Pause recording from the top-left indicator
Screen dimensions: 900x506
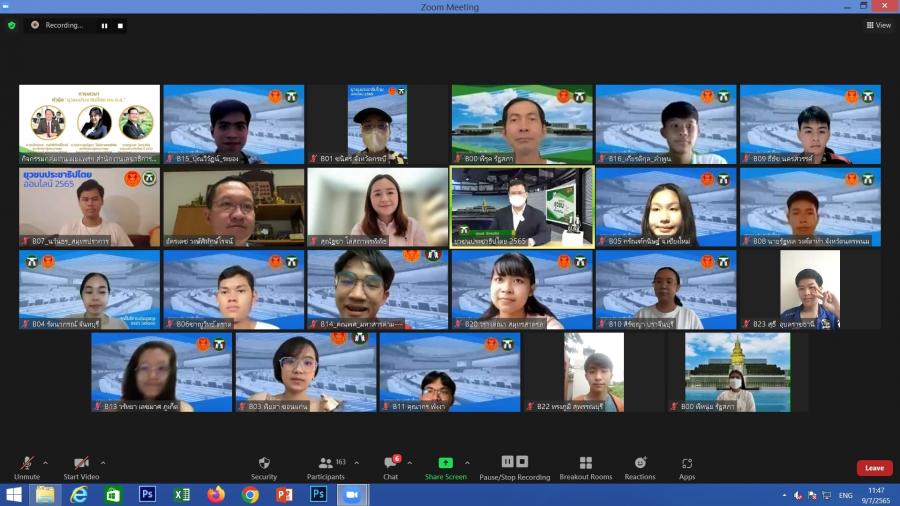coord(104,25)
